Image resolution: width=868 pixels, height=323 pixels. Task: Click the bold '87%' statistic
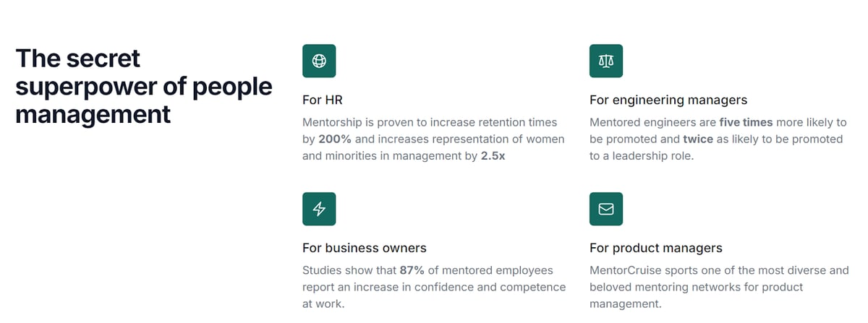pos(412,270)
